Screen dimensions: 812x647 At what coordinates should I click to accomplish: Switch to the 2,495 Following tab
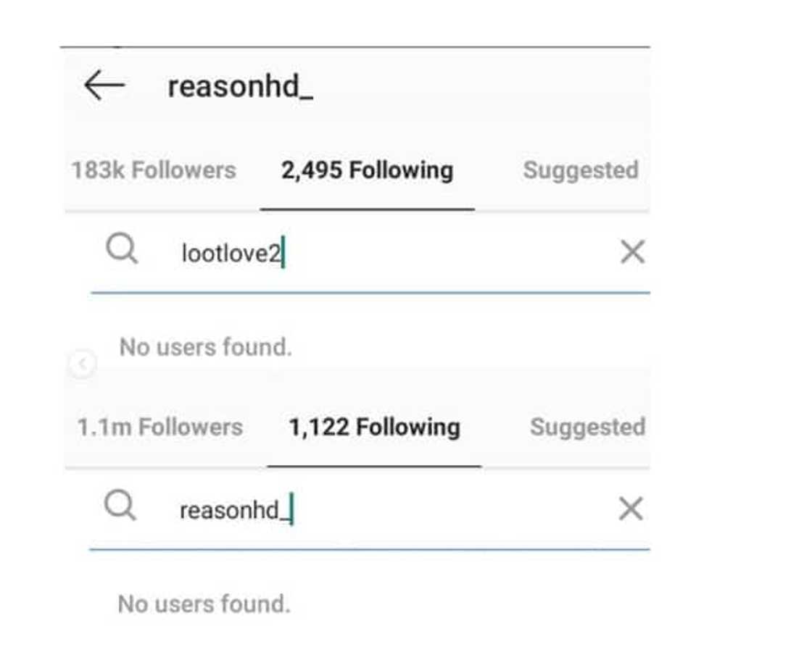367,169
